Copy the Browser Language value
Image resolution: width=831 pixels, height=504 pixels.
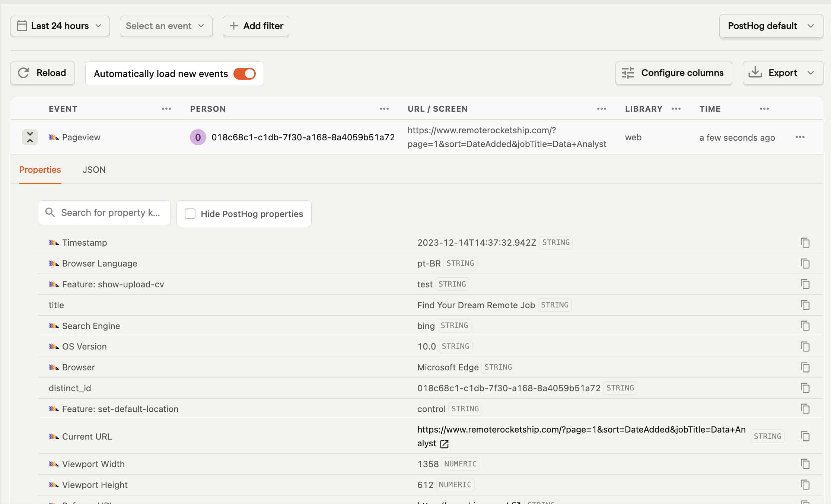805,264
